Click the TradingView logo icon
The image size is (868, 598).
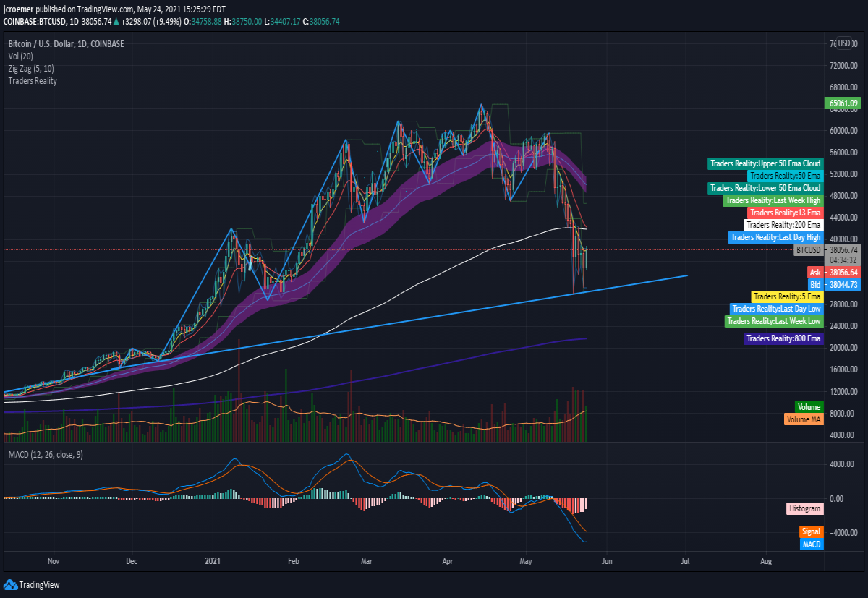[10, 584]
